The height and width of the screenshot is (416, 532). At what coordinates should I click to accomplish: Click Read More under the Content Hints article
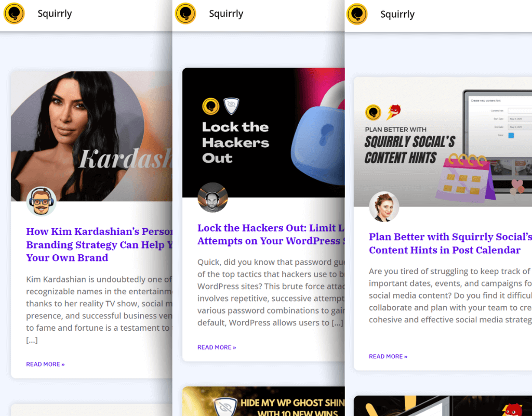click(388, 356)
